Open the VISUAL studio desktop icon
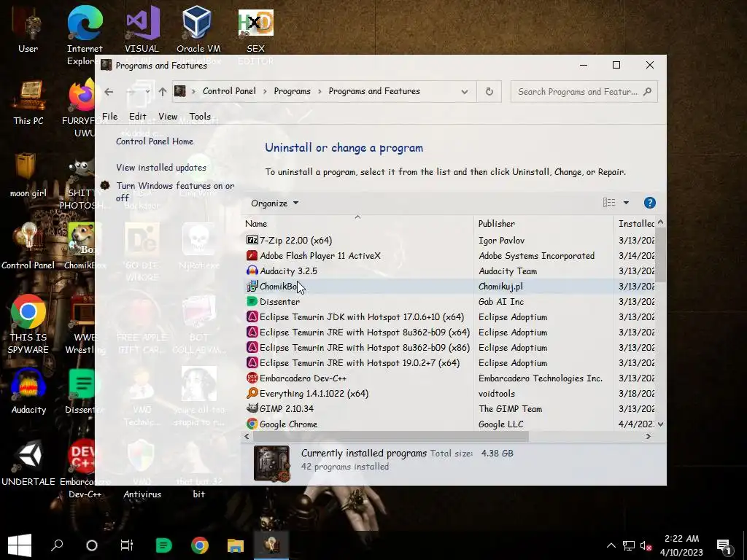747x560 pixels. coord(142,28)
